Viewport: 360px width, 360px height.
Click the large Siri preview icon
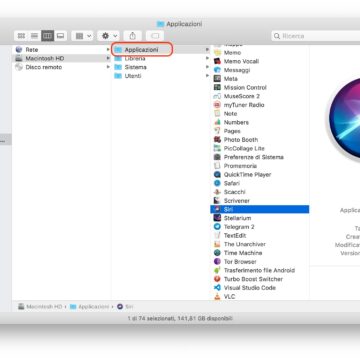coord(343,119)
